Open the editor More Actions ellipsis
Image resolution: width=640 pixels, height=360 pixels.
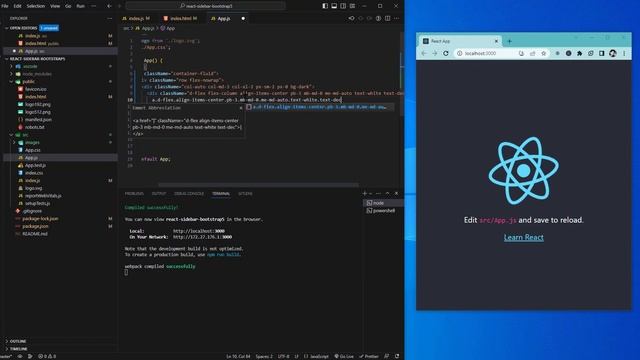point(396,18)
